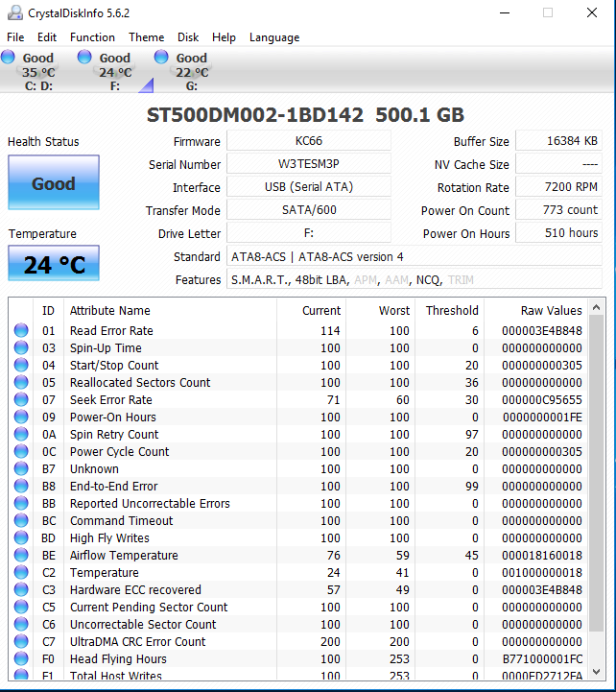Click status orb for Start/Stop Count

[21, 365]
